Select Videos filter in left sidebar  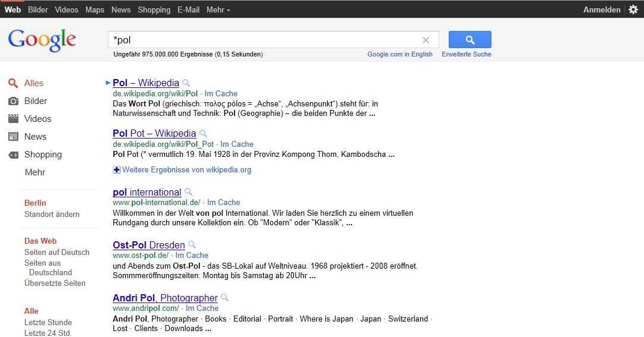tap(37, 119)
